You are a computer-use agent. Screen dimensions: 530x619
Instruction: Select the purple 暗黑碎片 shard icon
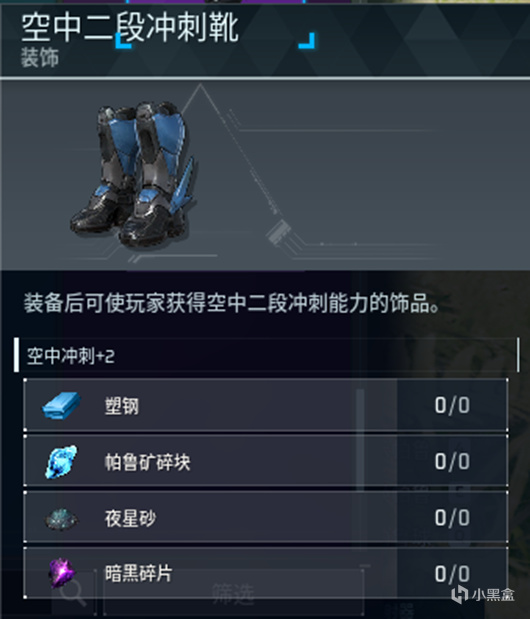point(62,573)
